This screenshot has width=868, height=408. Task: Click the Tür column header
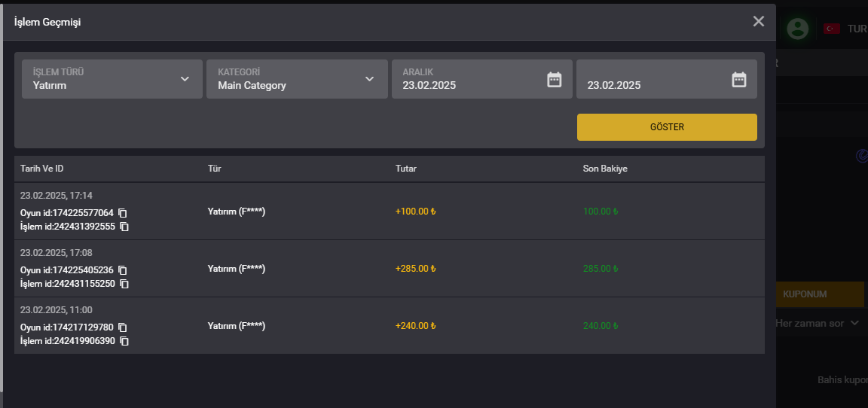point(214,169)
